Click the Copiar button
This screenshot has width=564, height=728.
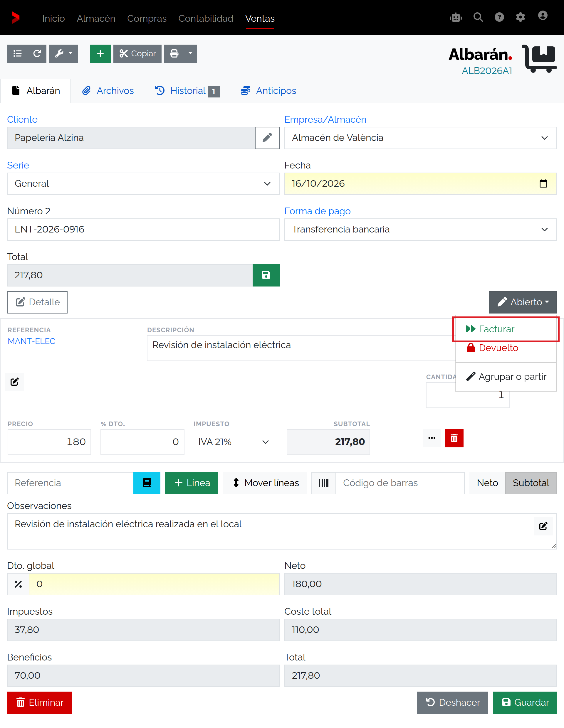[137, 53]
